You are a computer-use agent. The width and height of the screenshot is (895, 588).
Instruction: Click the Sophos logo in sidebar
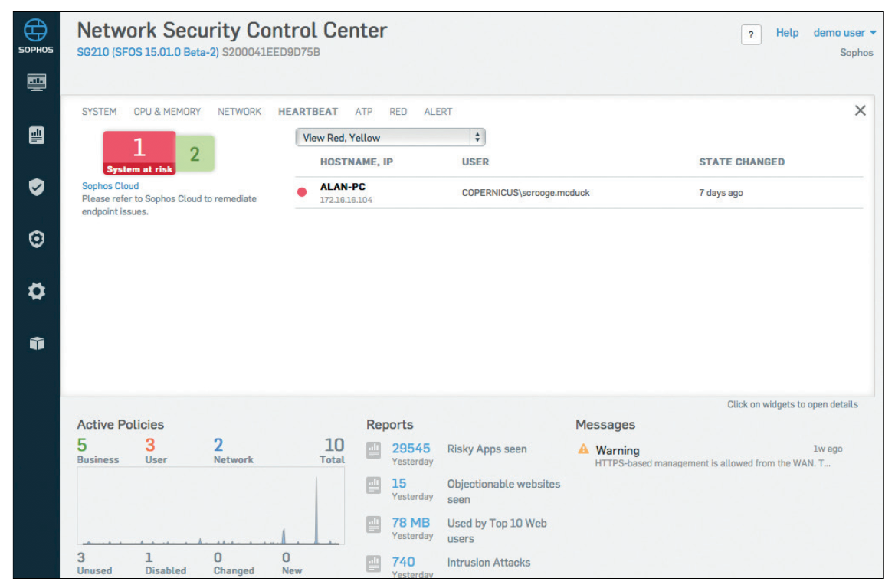(x=35, y=36)
